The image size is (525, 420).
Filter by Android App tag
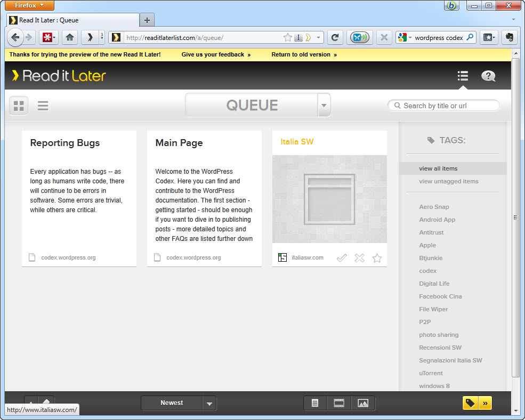pyautogui.click(x=437, y=220)
